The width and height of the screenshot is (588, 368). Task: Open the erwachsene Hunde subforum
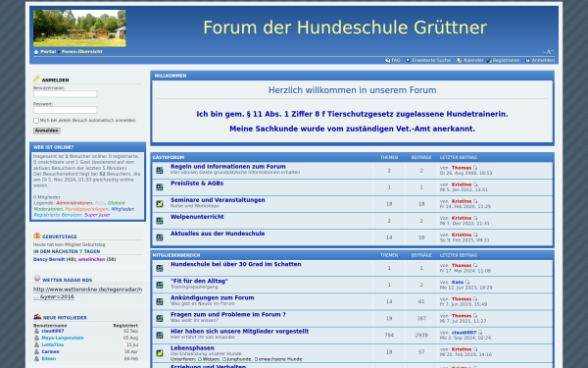click(x=280, y=359)
